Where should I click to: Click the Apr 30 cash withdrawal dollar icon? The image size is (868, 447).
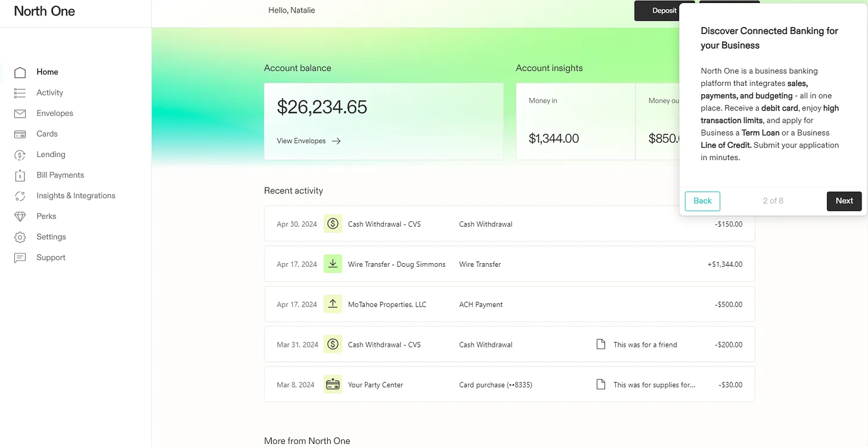(333, 224)
